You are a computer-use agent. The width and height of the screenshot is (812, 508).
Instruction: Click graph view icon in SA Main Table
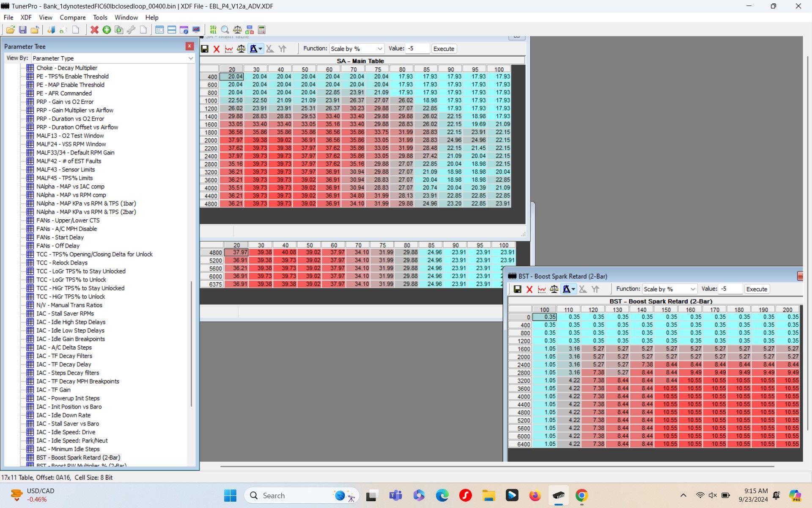229,49
